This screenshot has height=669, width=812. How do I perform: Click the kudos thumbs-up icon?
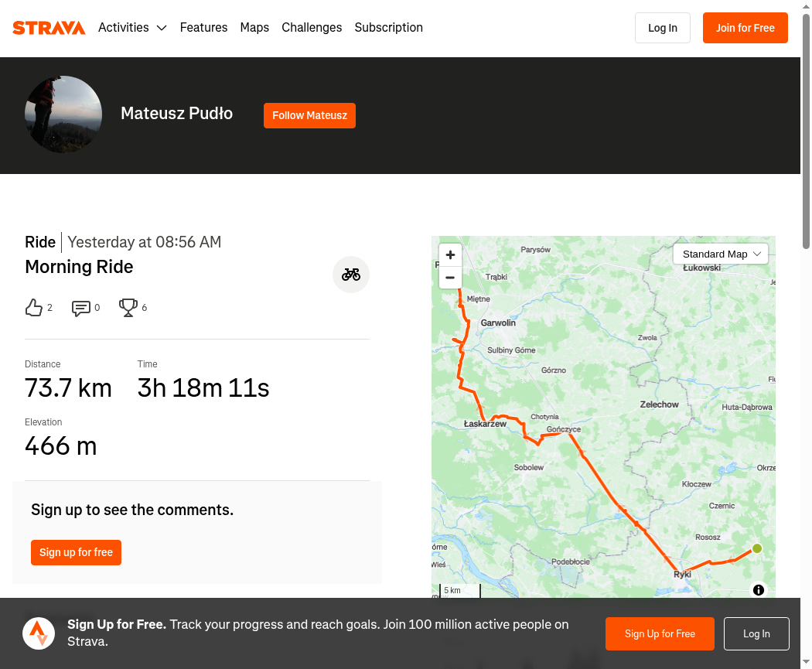tap(34, 308)
